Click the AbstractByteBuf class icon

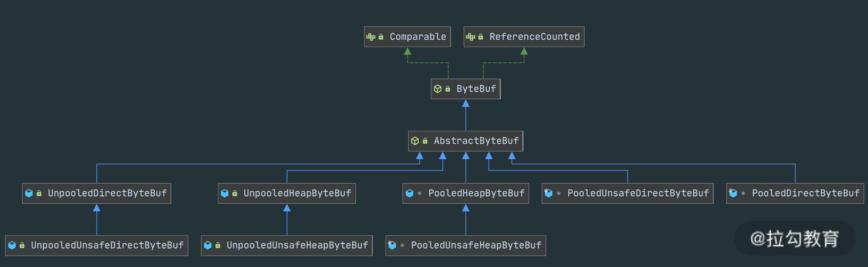[415, 141]
